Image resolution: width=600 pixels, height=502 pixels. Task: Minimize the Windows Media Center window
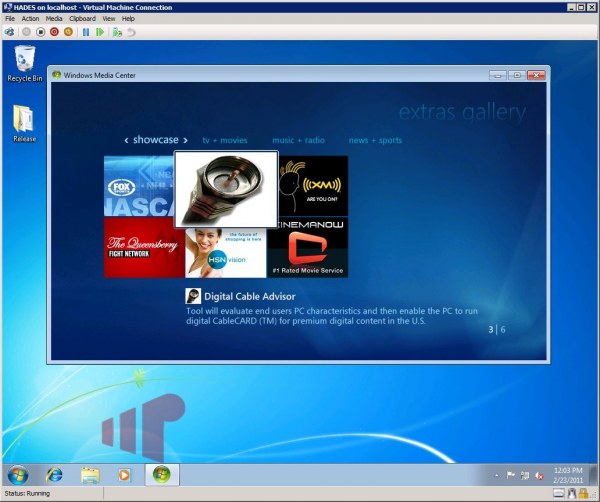click(497, 75)
